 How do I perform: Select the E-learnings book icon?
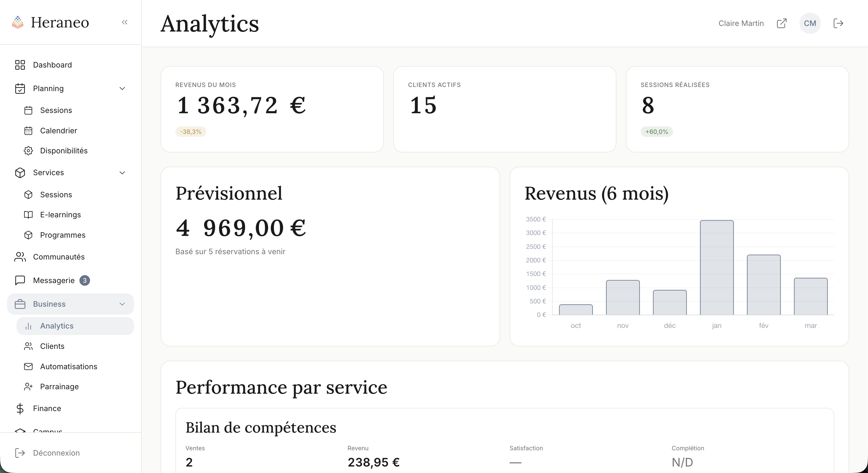(29, 214)
